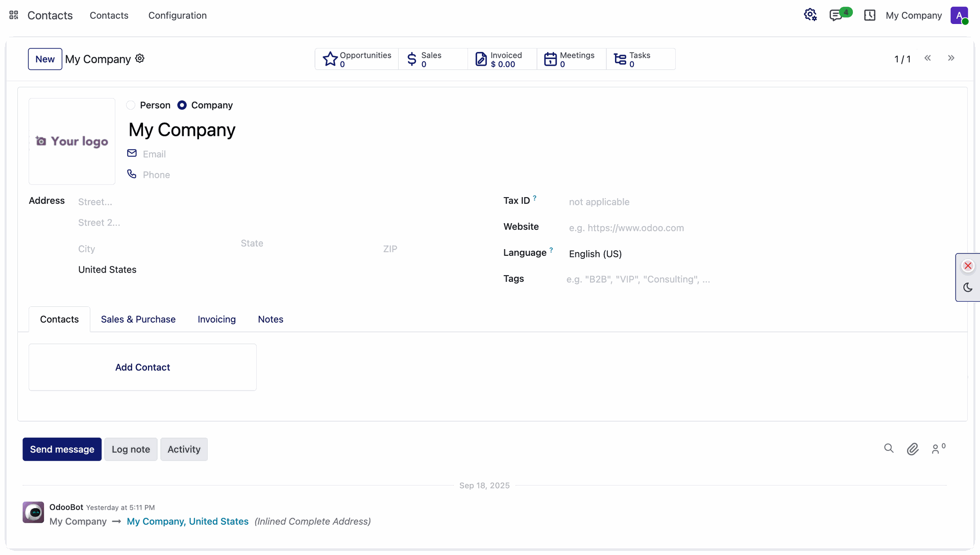Viewport: 980px width, 555px height.
Task: Search messages in chatter
Action: point(889,448)
